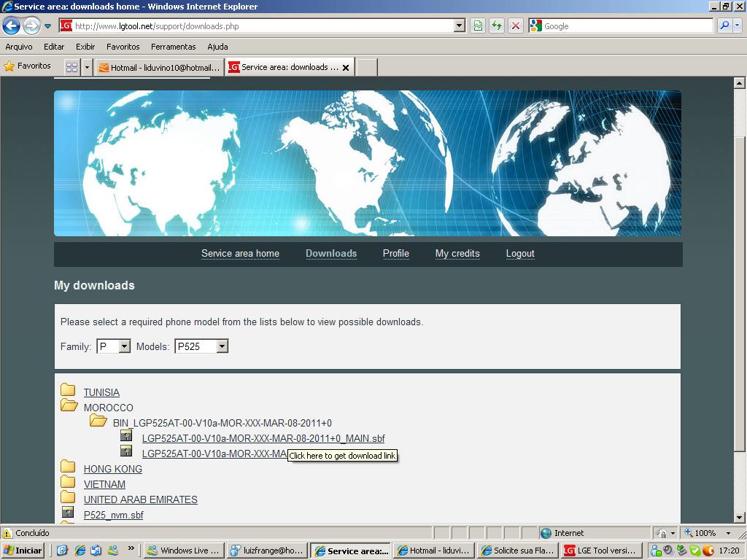Click the open MOROCCO folder icon
Screen dimensions: 747x560
point(69,405)
